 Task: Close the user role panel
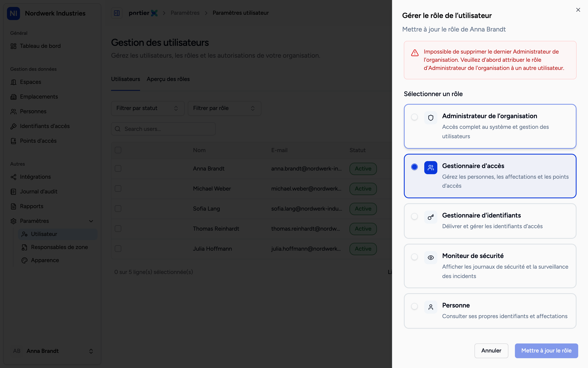(x=578, y=10)
